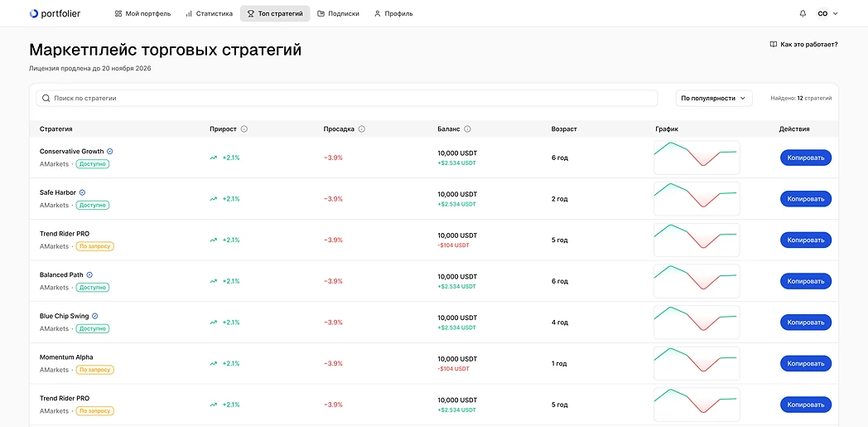Click the portfolier logo

(x=55, y=13)
